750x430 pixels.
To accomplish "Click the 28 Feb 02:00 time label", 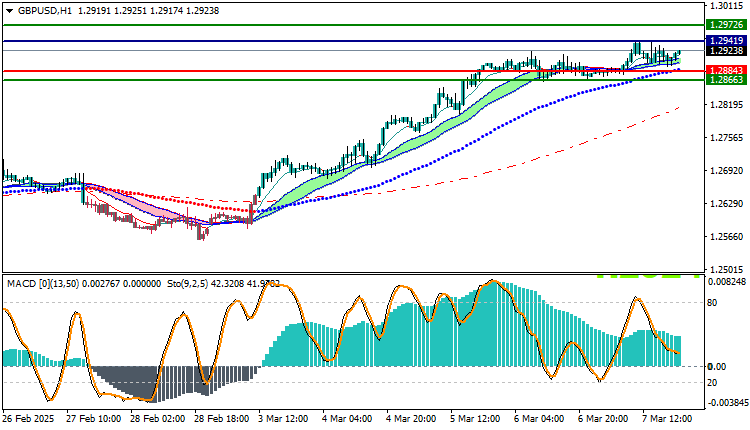I will (x=158, y=419).
